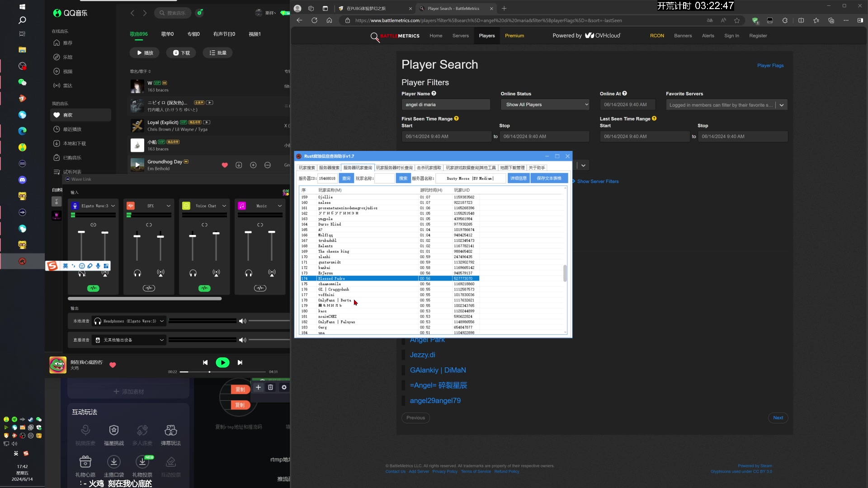Viewport: 868px width, 488px height.
Task: Click the BattleMetrics magnifier logo
Action: point(374,37)
